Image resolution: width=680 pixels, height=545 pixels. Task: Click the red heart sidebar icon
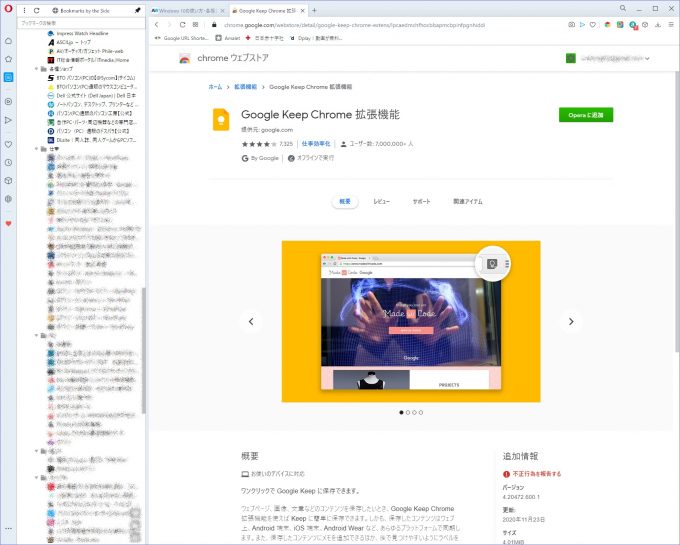point(8,224)
